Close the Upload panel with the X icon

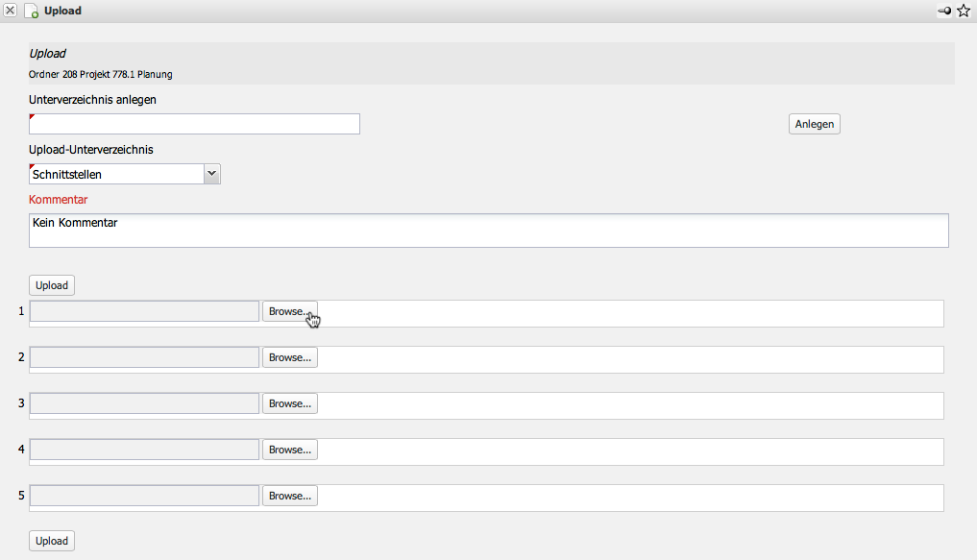pos(11,11)
